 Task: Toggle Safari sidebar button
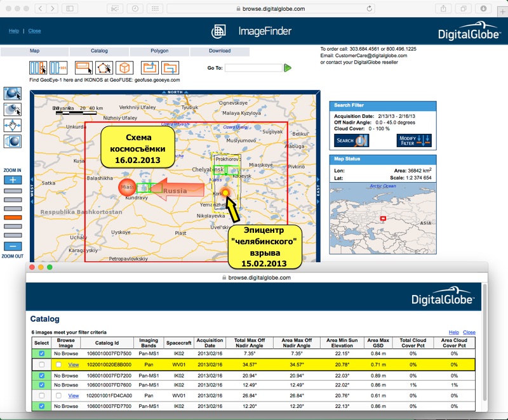click(x=70, y=9)
